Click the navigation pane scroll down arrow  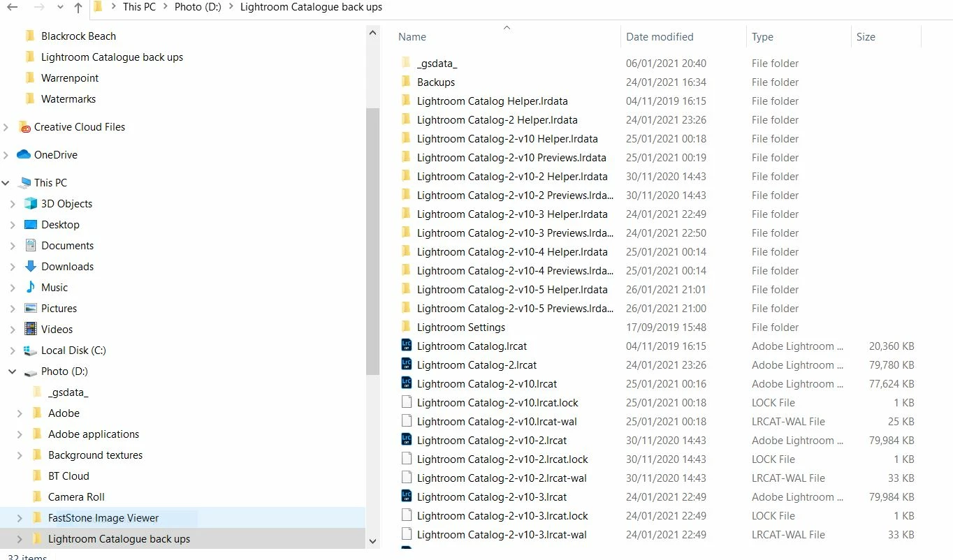[372, 541]
